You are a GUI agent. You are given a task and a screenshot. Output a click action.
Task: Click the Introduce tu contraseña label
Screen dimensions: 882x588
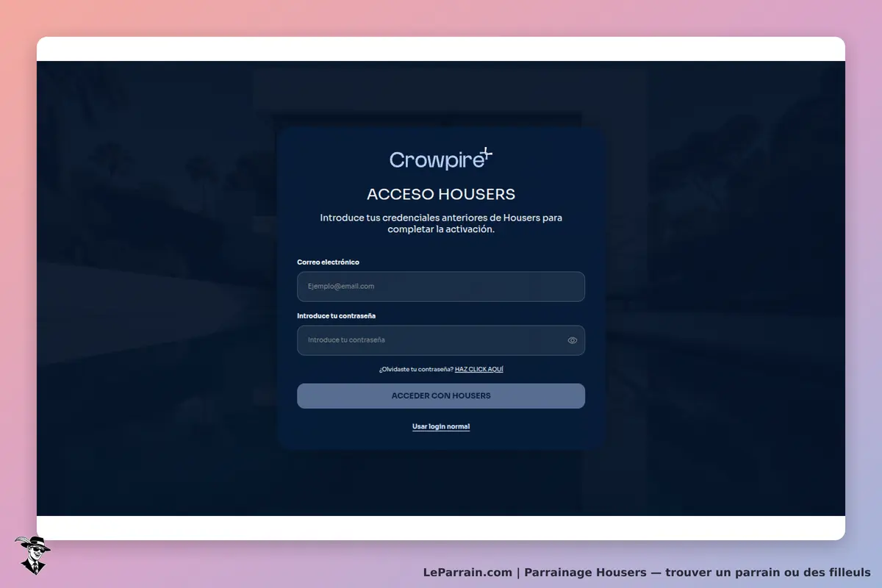click(x=337, y=316)
